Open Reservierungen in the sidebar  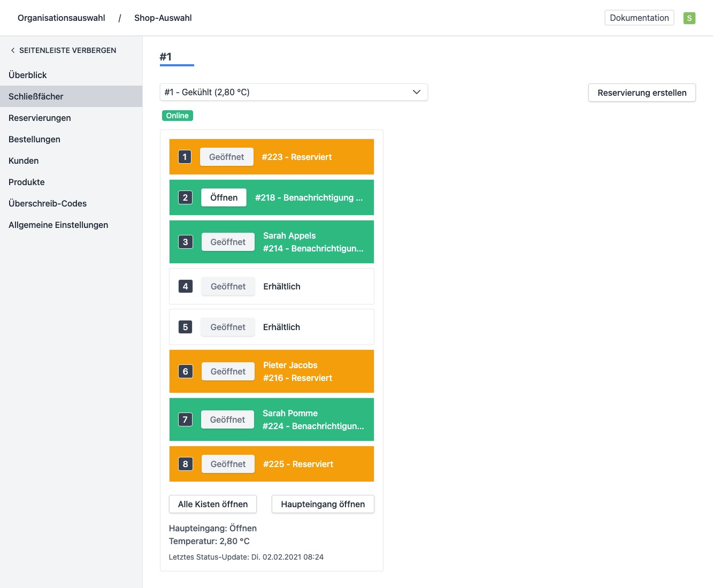point(40,118)
